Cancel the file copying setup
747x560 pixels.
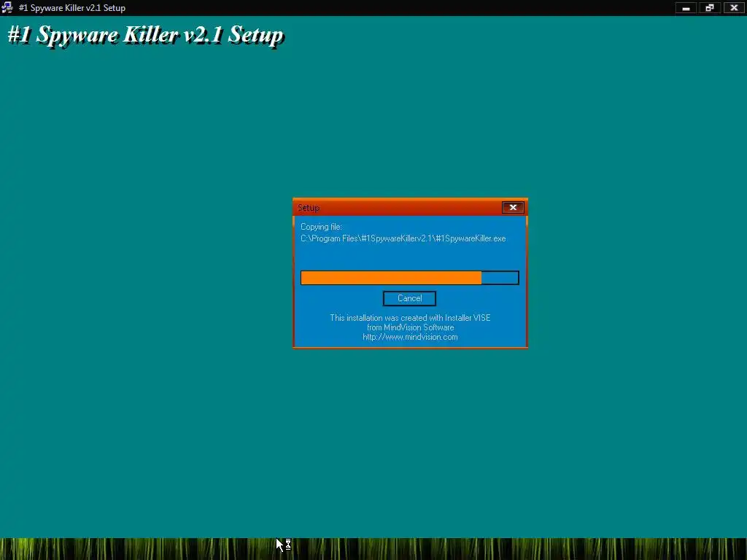coord(409,298)
